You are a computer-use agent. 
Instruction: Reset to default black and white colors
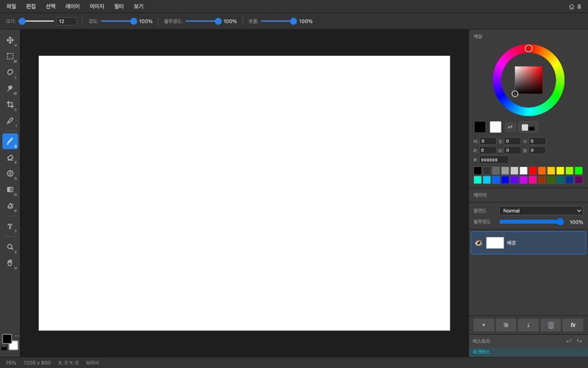tap(528, 127)
